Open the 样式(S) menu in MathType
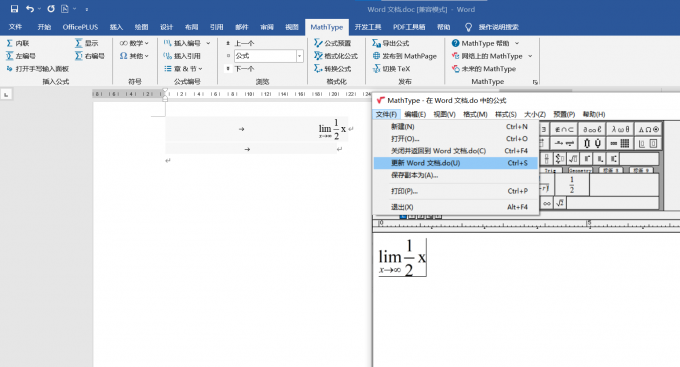This screenshot has width=680, height=367. click(506, 114)
